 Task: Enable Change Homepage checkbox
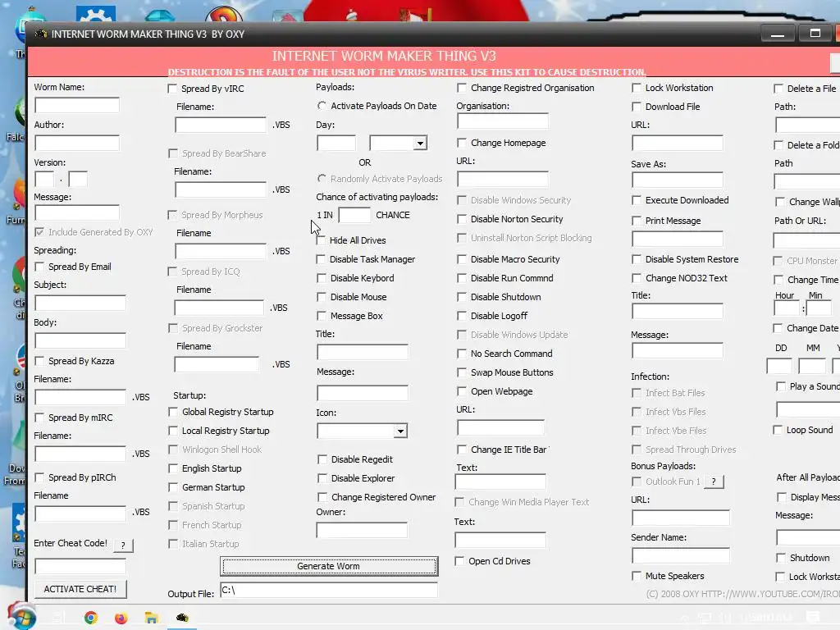click(x=462, y=143)
